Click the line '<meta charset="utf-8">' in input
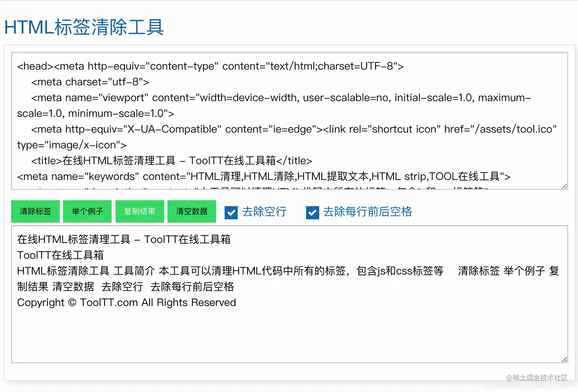578x392 pixels. [90, 82]
